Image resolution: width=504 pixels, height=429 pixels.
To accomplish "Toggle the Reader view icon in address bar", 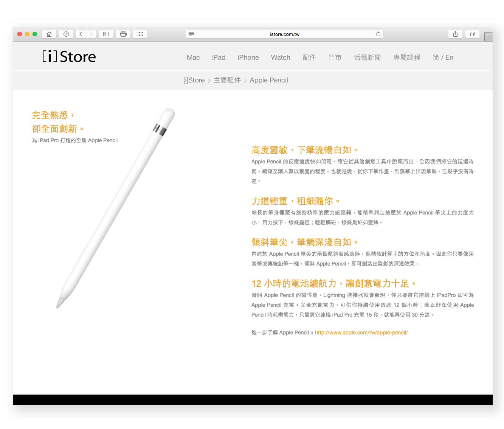I will click(191, 34).
